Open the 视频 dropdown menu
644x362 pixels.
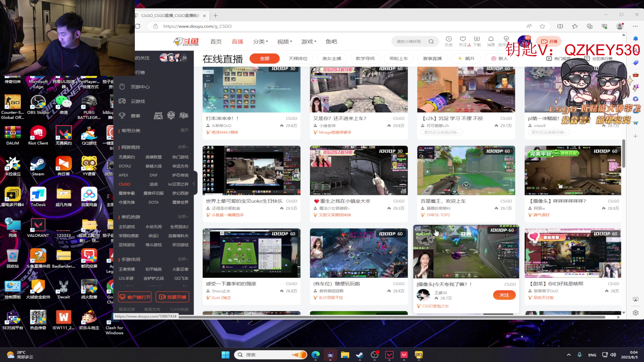285,41
